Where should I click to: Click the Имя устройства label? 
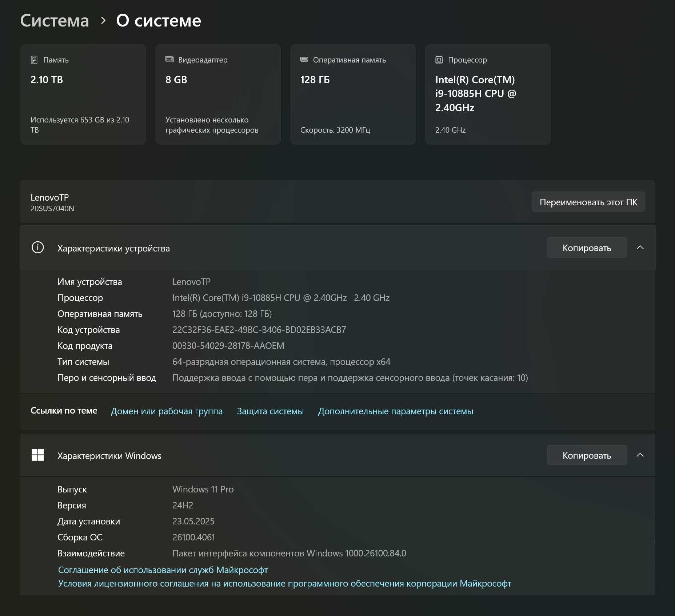point(89,282)
